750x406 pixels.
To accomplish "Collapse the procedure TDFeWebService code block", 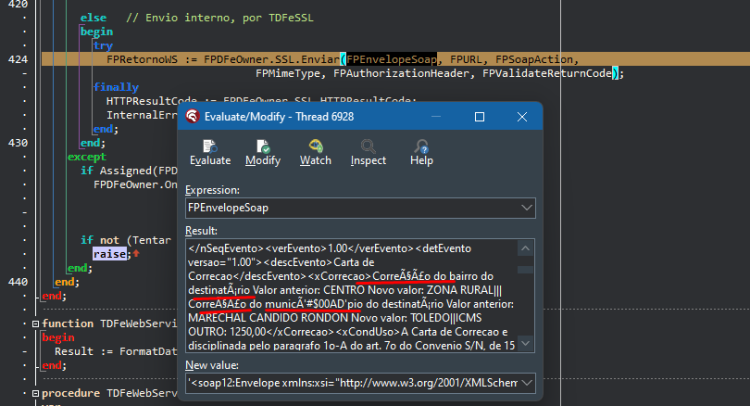I will pos(35,394).
